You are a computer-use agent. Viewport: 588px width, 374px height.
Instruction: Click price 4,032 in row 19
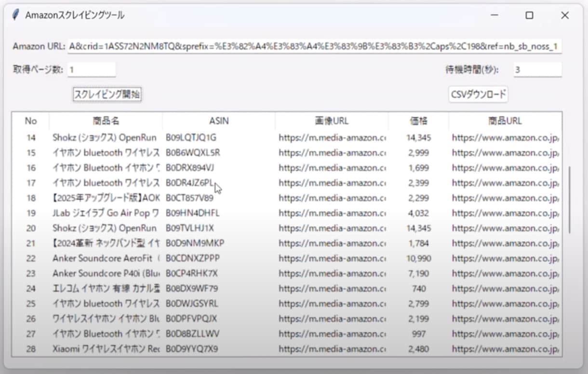(x=418, y=213)
